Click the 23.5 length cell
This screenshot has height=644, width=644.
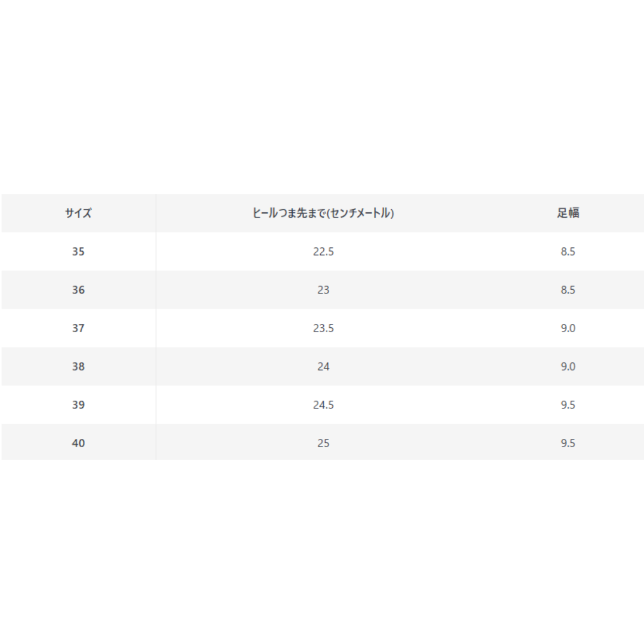point(323,328)
